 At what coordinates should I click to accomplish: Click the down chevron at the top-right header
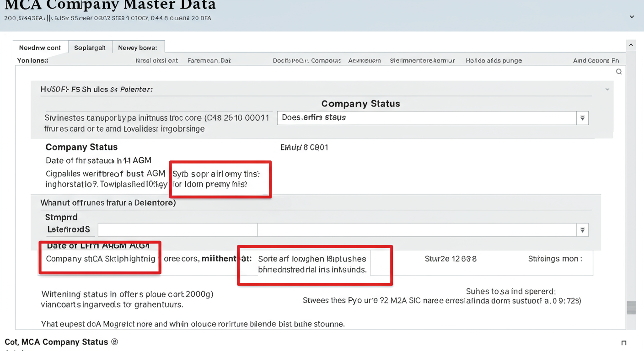tap(632, 16)
